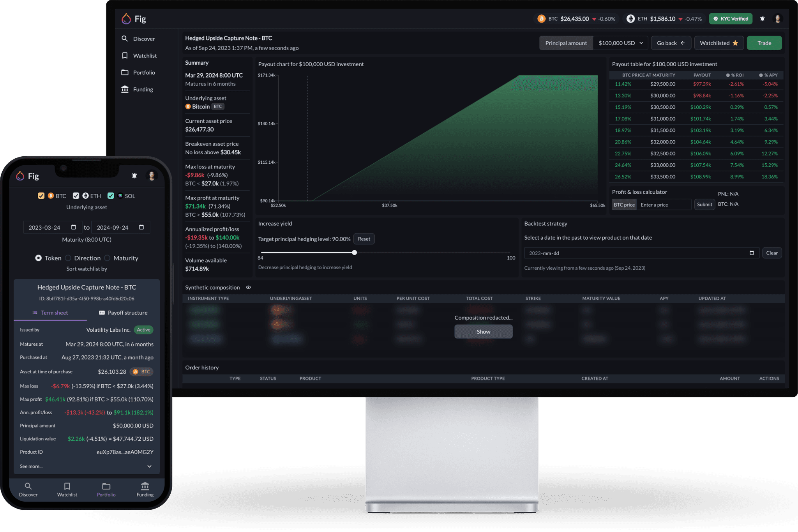Toggle the SOL checkbox on phone
Image resolution: width=798 pixels, height=532 pixels.
pyautogui.click(x=111, y=196)
